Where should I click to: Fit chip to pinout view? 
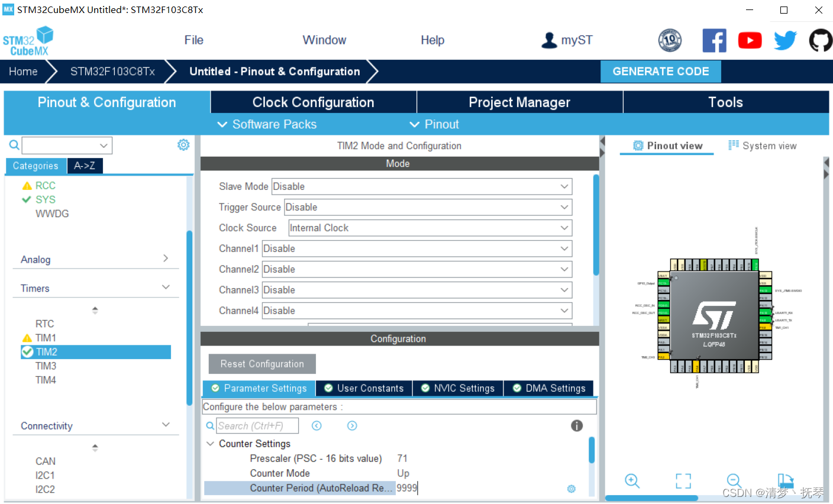coord(683,481)
